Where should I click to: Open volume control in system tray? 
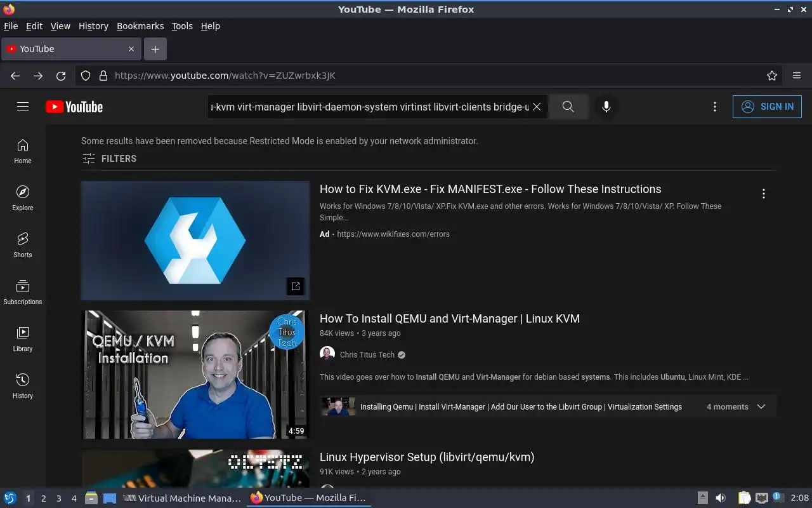721,498
